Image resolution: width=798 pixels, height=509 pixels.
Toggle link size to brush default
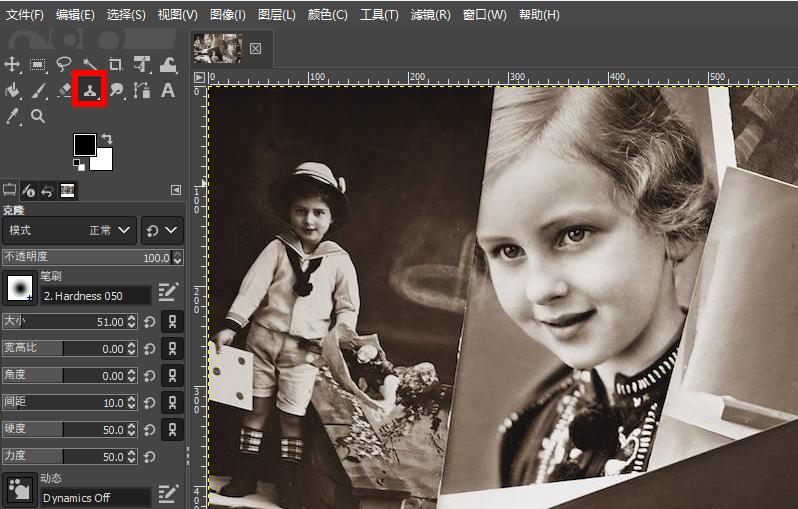[x=173, y=322]
